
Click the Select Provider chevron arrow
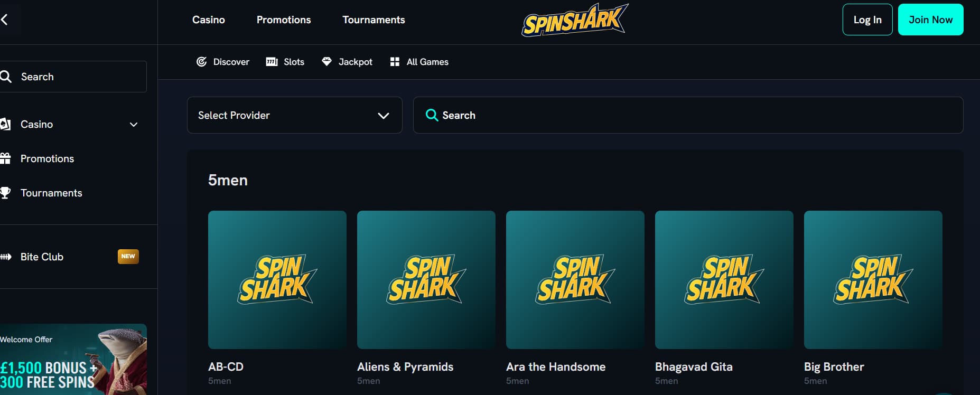click(x=384, y=116)
